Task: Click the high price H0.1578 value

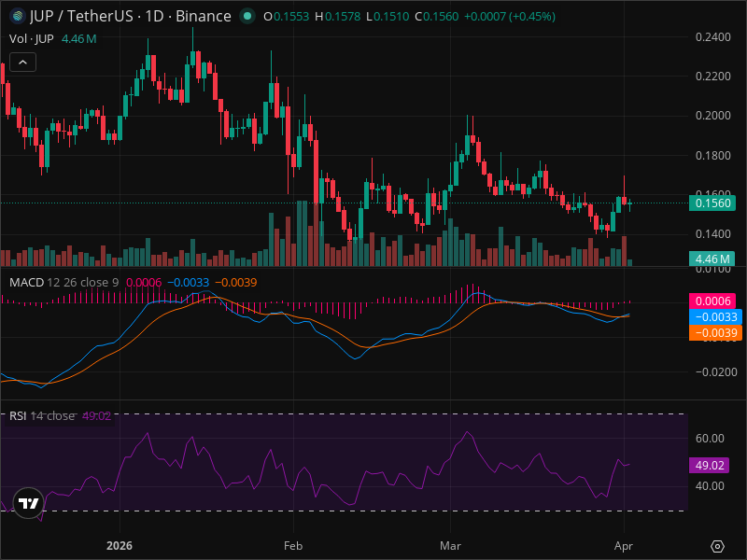Action: [x=338, y=17]
